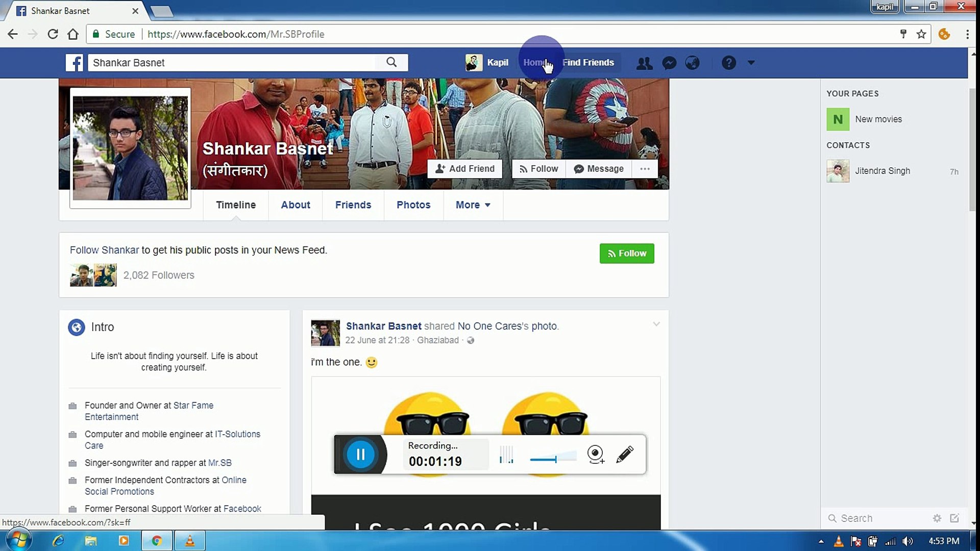Open Kapil profile shortcut in navbar
The height and width of the screenshot is (551, 980).
[x=487, y=62]
